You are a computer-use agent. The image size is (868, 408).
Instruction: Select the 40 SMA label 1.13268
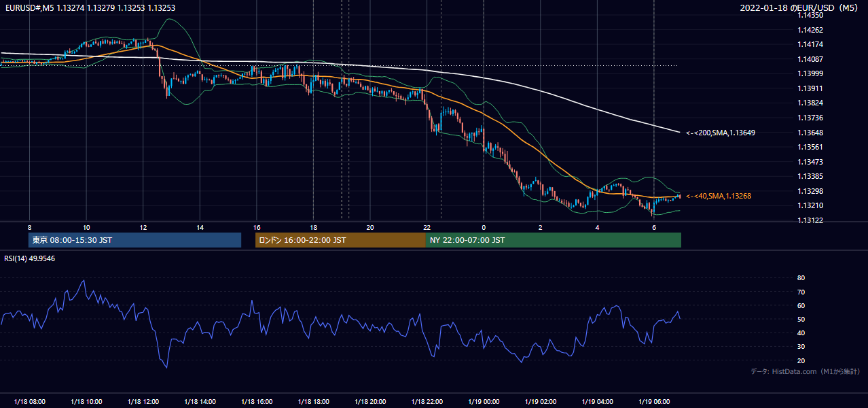[x=719, y=196]
